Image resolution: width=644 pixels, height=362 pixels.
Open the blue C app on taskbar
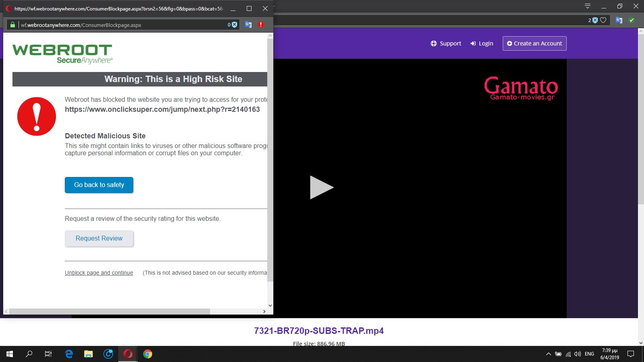point(108,354)
